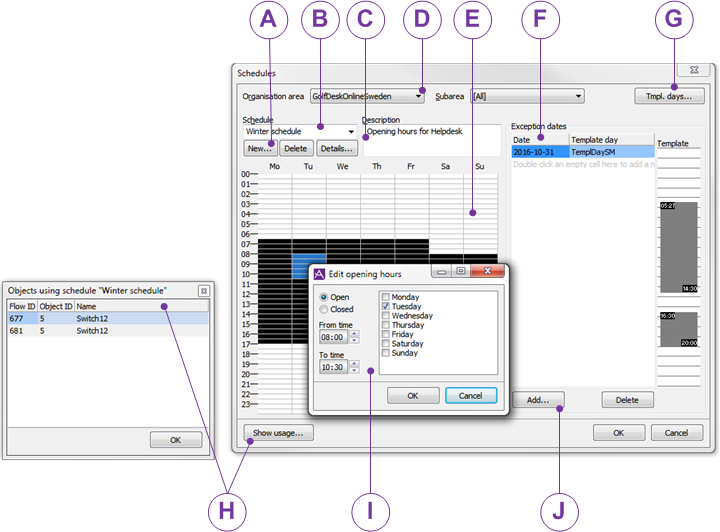The width and height of the screenshot is (720, 532).
Task: Cancel the Edit opening hours dialog
Action: 471,395
